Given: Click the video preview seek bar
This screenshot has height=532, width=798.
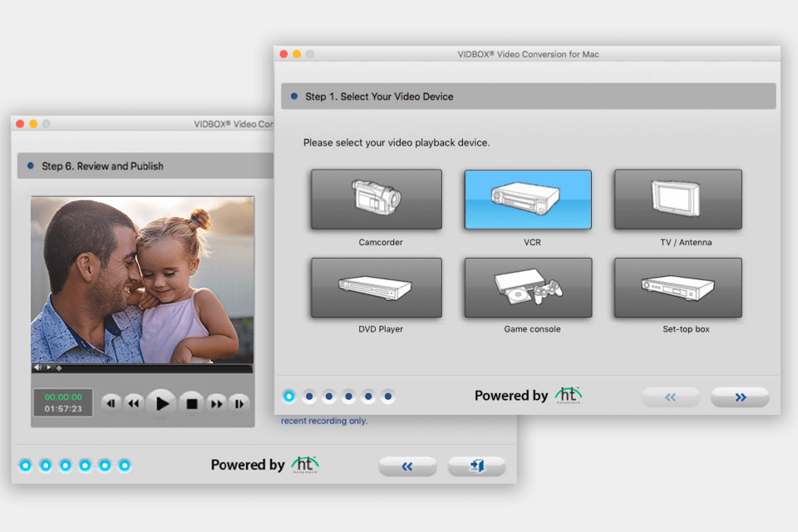Looking at the screenshot, I should [x=142, y=368].
